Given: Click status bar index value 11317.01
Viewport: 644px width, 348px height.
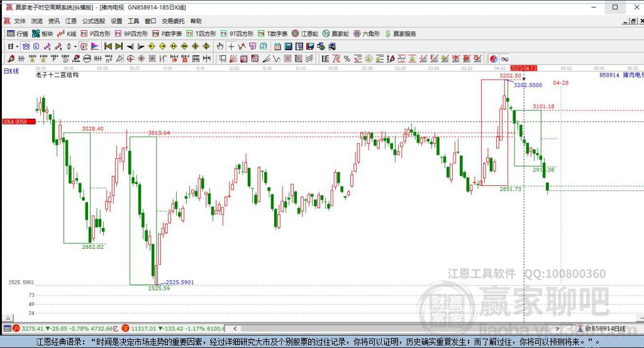Looking at the screenshot, I should [x=144, y=329].
